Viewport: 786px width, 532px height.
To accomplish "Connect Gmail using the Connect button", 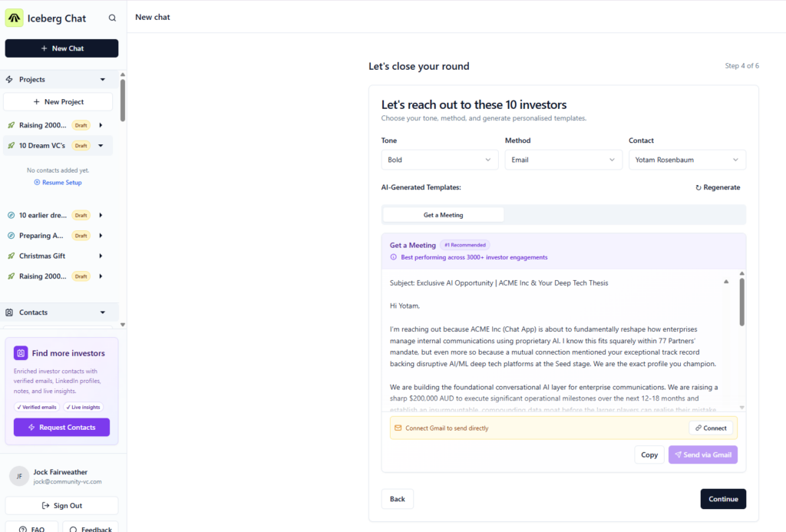I will pyautogui.click(x=711, y=428).
